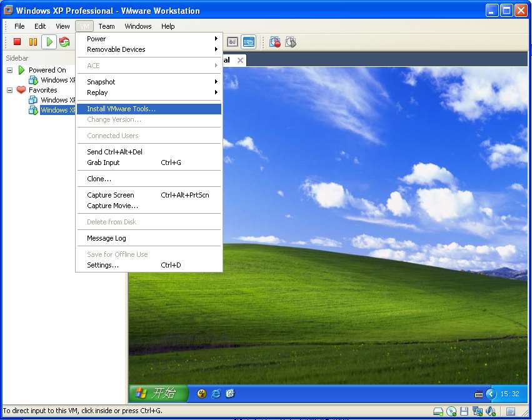Open Internet Explorer in the guest taskbar
Screen dimensions: 532x420
216,394
